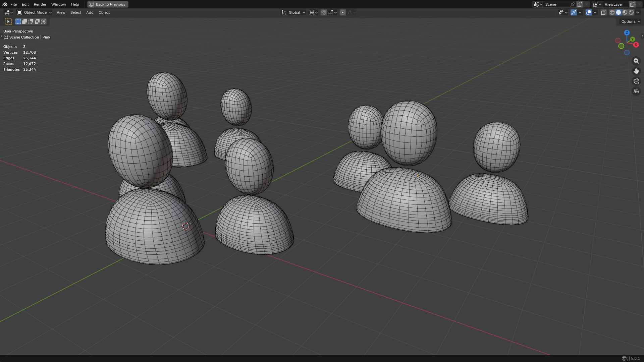Viewport: 644px width, 362px height.
Task: Toggle proportional editing
Action: point(342,12)
